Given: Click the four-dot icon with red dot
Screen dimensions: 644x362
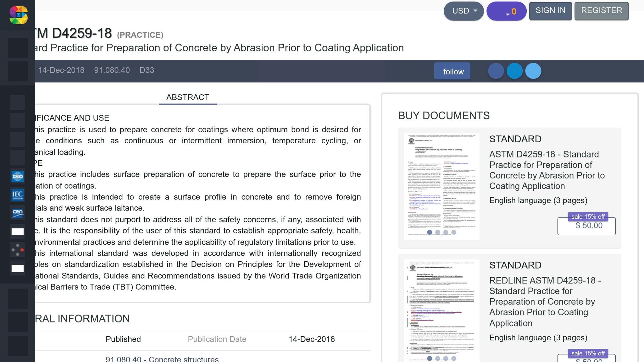Looking at the screenshot, I should pyautogui.click(x=18, y=250).
